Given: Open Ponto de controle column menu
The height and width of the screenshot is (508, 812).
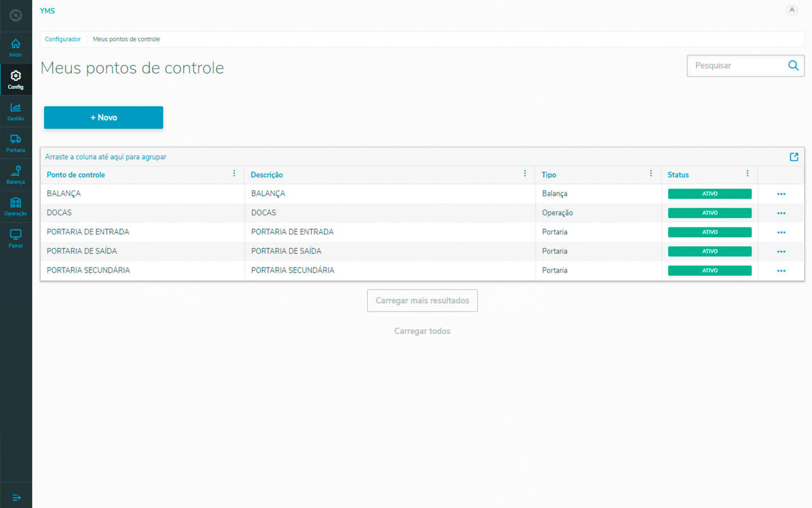Looking at the screenshot, I should pos(234,174).
